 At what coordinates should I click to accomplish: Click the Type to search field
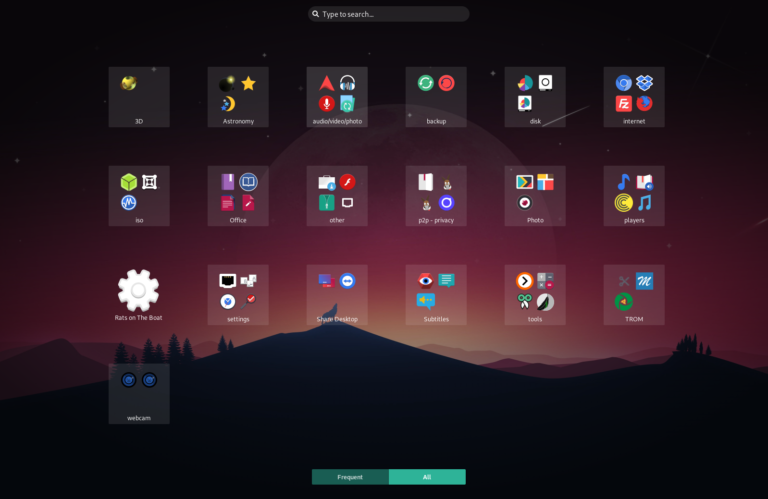pyautogui.click(x=388, y=14)
